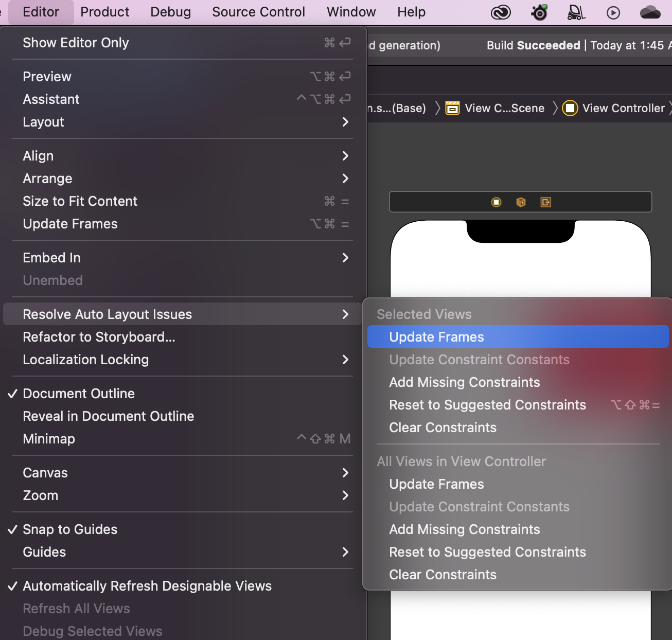The height and width of the screenshot is (640, 672).
Task: Select Add Missing Constraints under Selected Views
Action: (518, 382)
